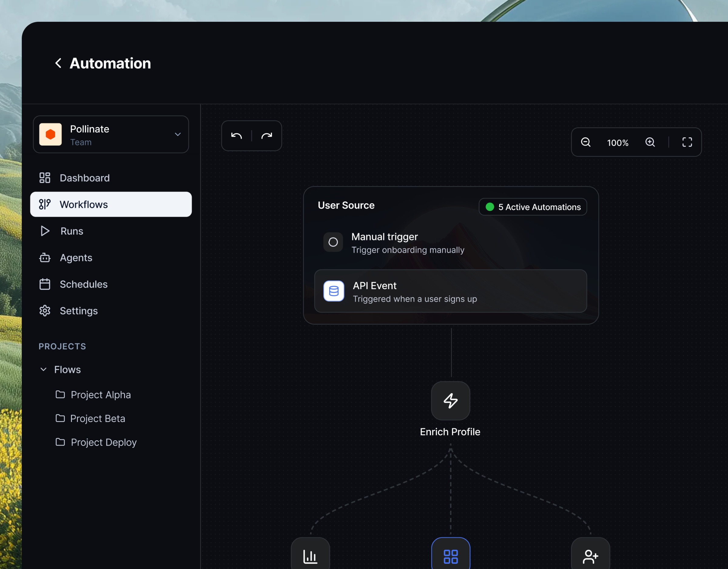Viewport: 728px width, 569px height.
Task: Select the bar chart analytics node
Action: tap(310, 556)
